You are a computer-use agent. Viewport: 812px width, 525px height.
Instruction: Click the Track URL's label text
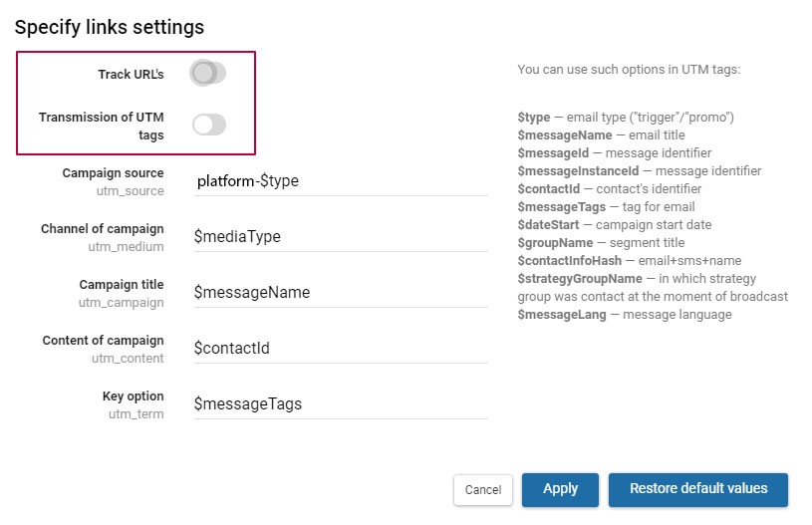point(131,75)
